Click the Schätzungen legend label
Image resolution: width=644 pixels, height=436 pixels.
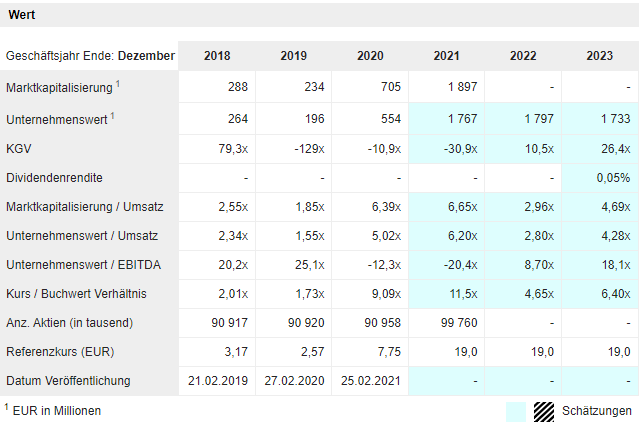(x=597, y=411)
